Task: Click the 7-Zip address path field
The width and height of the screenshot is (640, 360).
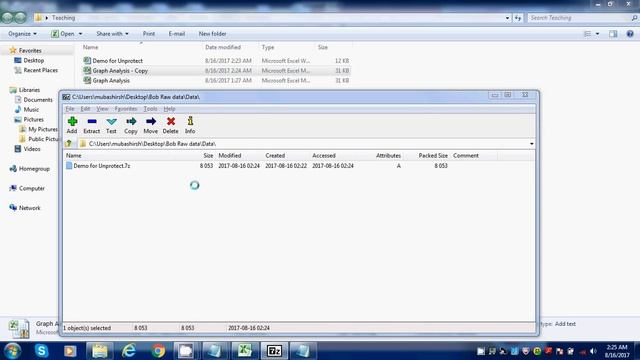Action: pos(302,144)
